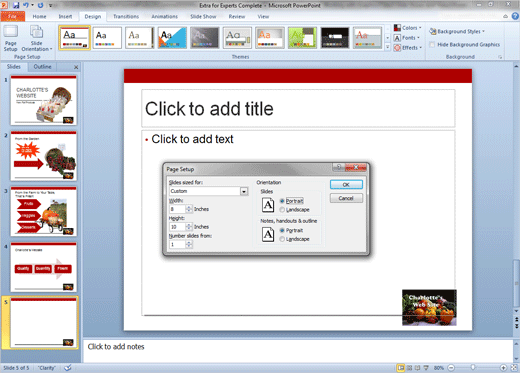The width and height of the screenshot is (520, 373).
Task: Apply the dark gray theme
Action: coord(205,38)
